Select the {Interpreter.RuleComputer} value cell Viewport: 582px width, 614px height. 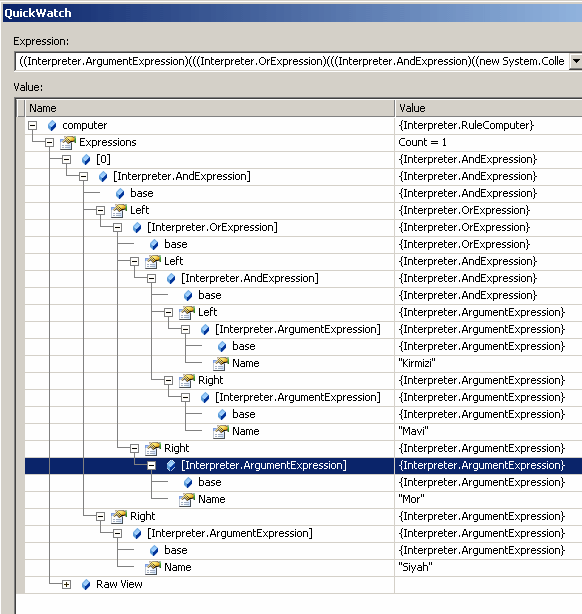(488, 125)
